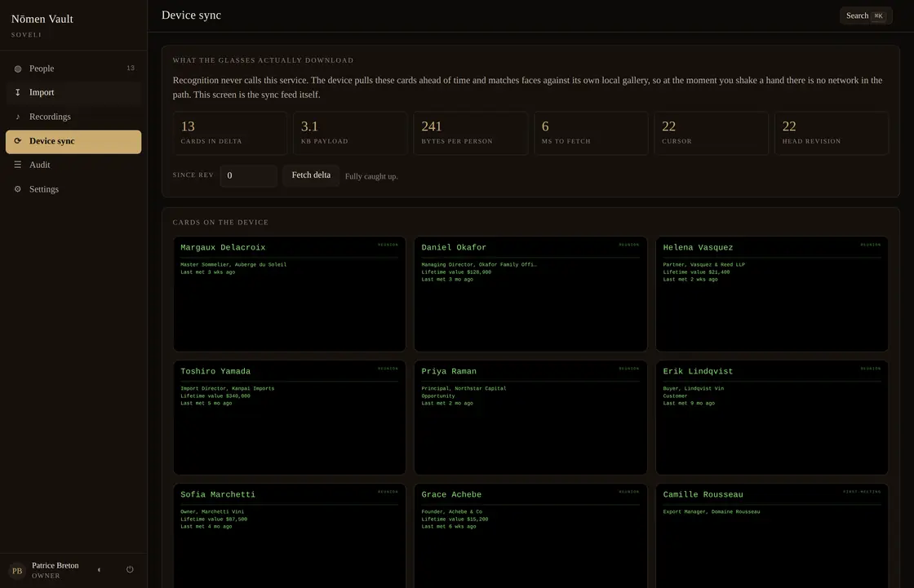This screenshot has height=588, width=914.
Task: Click the 'Cards on the device' heading
Action: tap(220, 223)
